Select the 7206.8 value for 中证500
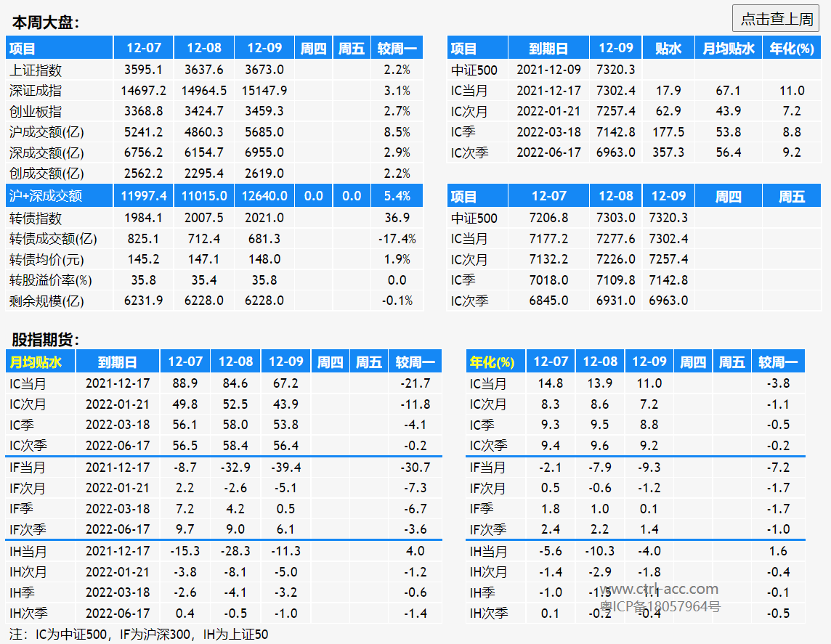Image resolution: width=831 pixels, height=644 pixels. coord(548,218)
